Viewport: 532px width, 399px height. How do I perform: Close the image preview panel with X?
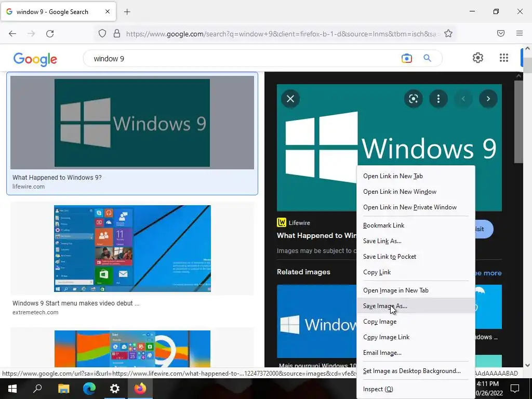click(x=290, y=99)
